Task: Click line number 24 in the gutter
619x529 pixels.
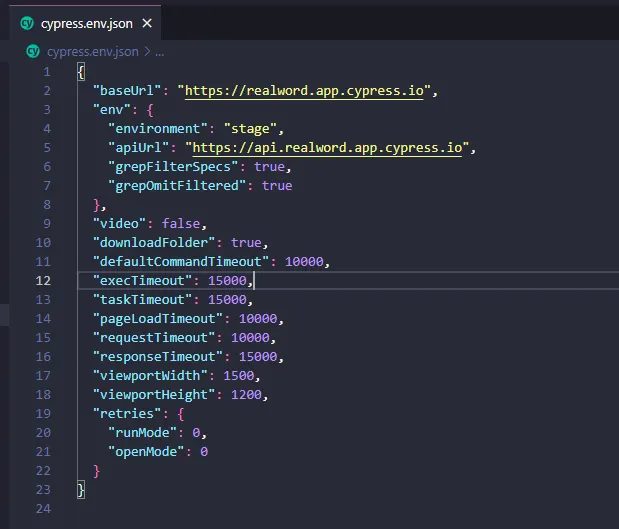Action: click(43, 509)
